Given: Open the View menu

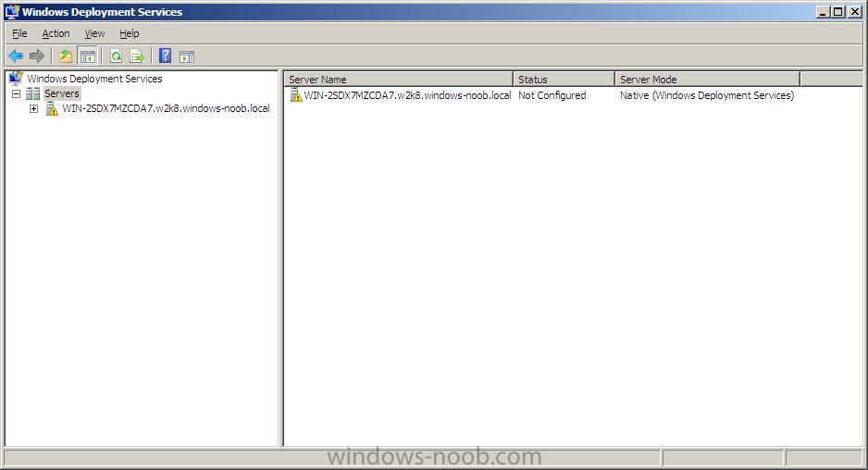Looking at the screenshot, I should [94, 33].
